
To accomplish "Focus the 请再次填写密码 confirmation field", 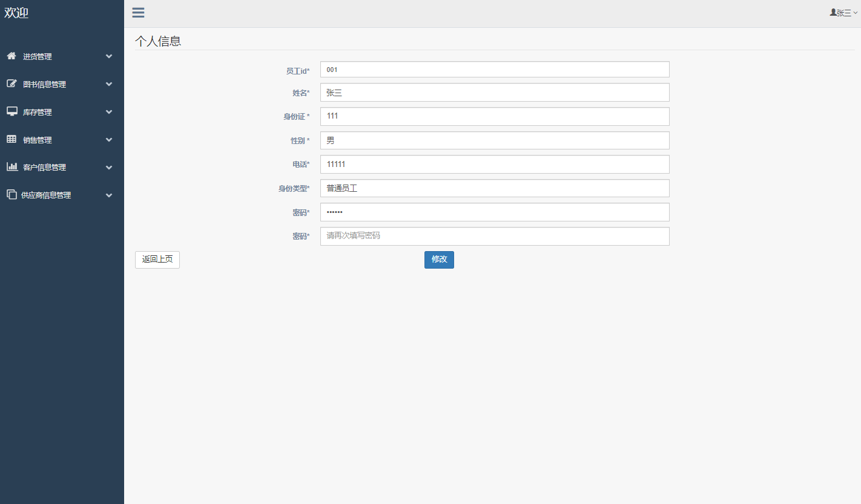I will pos(495,236).
